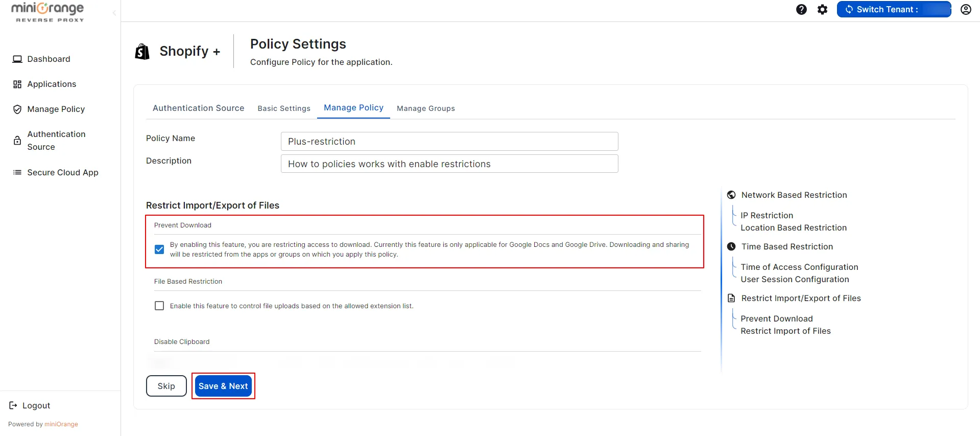Open Applications from the sidebar
Screen dimensions: 980x436
tap(52, 84)
